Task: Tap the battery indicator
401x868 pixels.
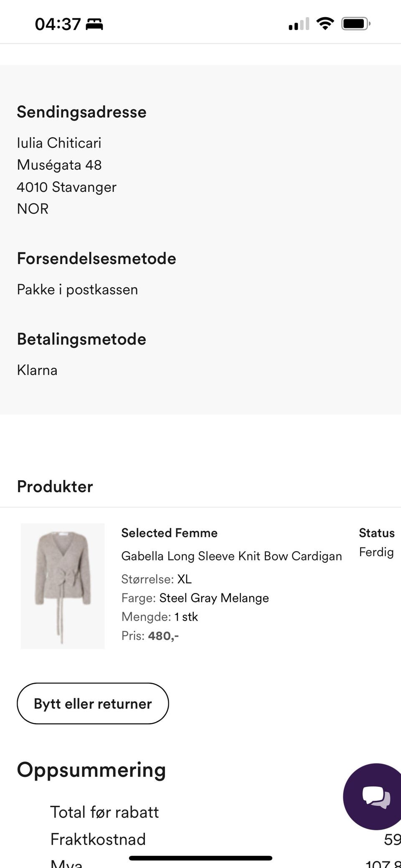Action: click(x=355, y=24)
